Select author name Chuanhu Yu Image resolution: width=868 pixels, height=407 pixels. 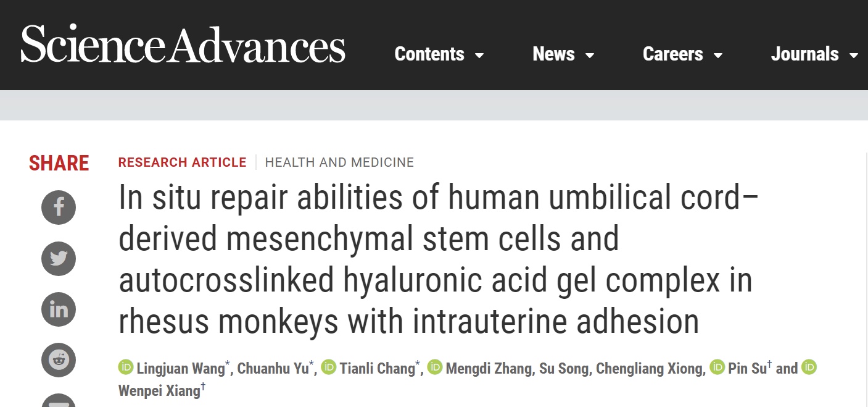(x=272, y=369)
